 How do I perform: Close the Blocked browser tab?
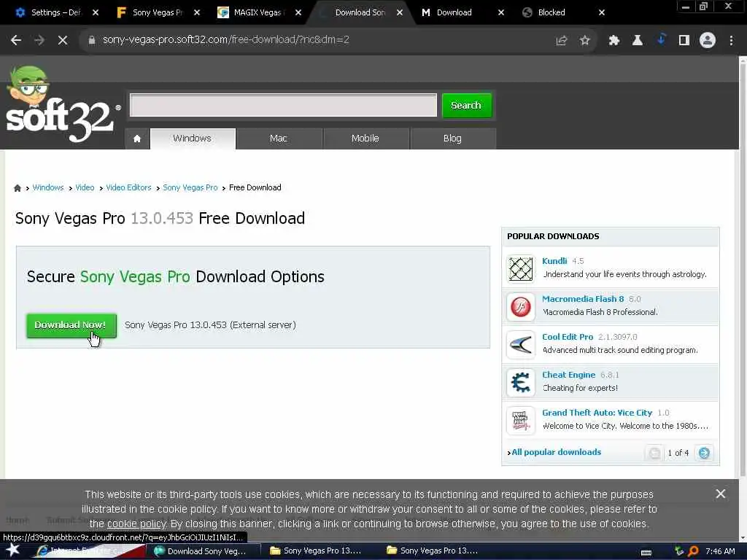602,12
